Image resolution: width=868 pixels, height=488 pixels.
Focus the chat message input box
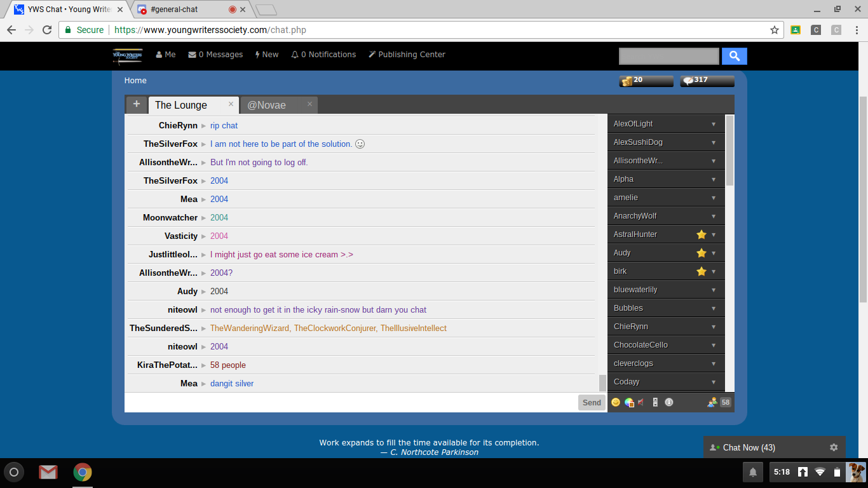pos(351,402)
